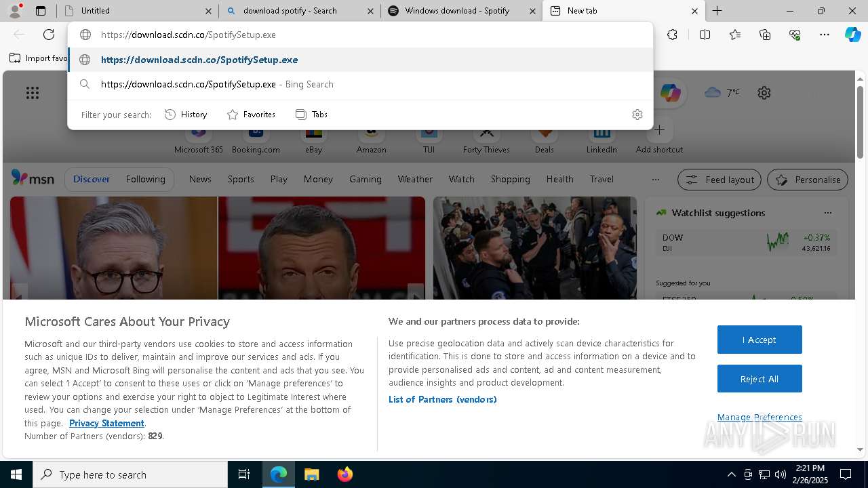868x488 pixels.
Task: Open the Extensions icon in toolbar
Action: tap(672, 35)
